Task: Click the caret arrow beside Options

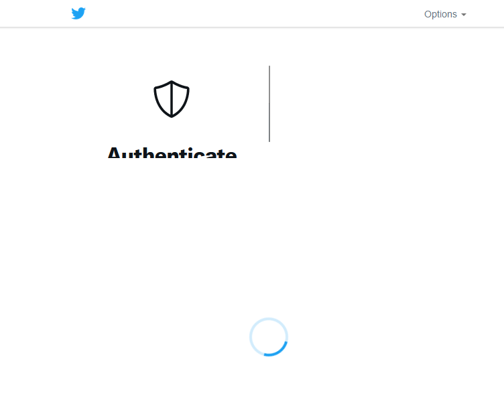Action: [464, 15]
